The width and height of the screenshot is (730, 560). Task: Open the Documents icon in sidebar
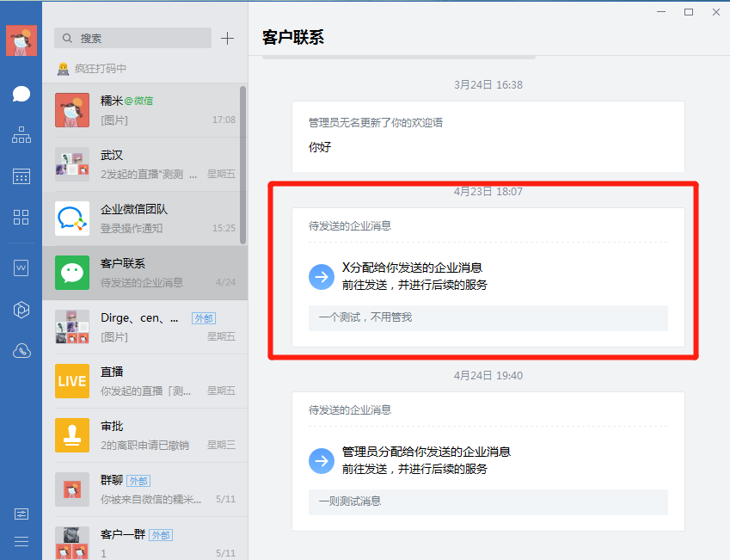21,268
